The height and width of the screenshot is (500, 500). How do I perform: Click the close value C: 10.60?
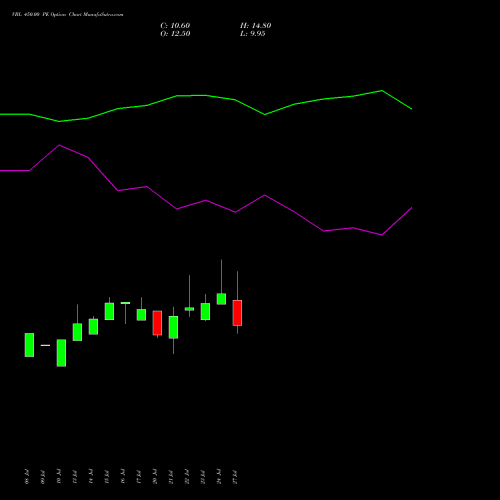pos(175,26)
